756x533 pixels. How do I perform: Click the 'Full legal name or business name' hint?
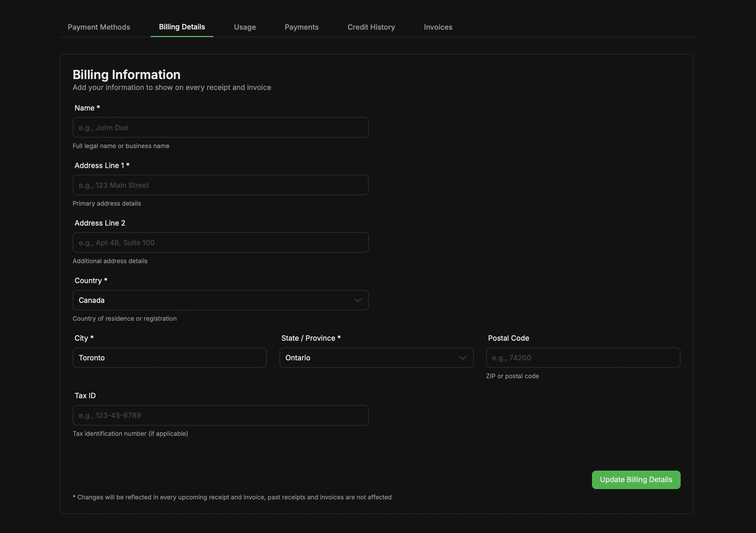click(x=121, y=146)
